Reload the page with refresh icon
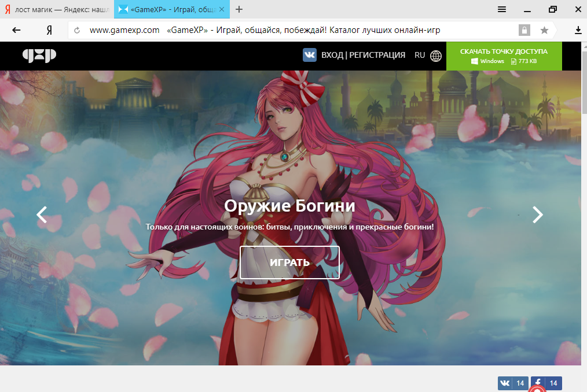The image size is (587, 392). tap(77, 30)
